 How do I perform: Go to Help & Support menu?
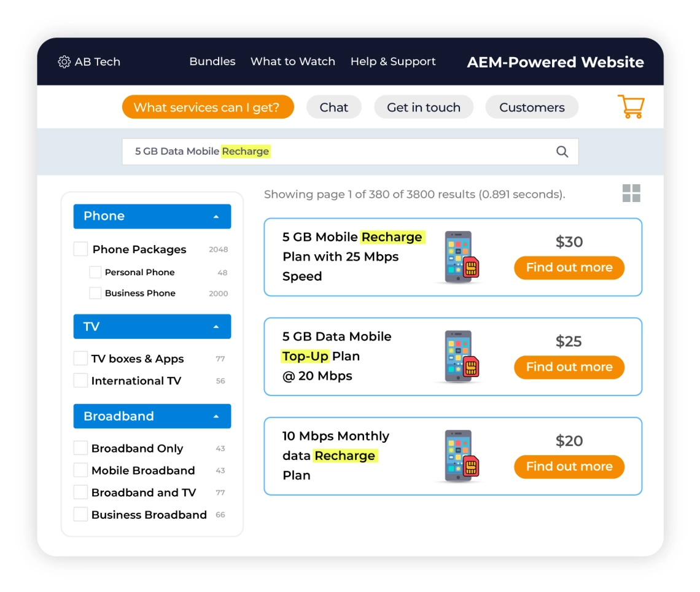coord(393,61)
